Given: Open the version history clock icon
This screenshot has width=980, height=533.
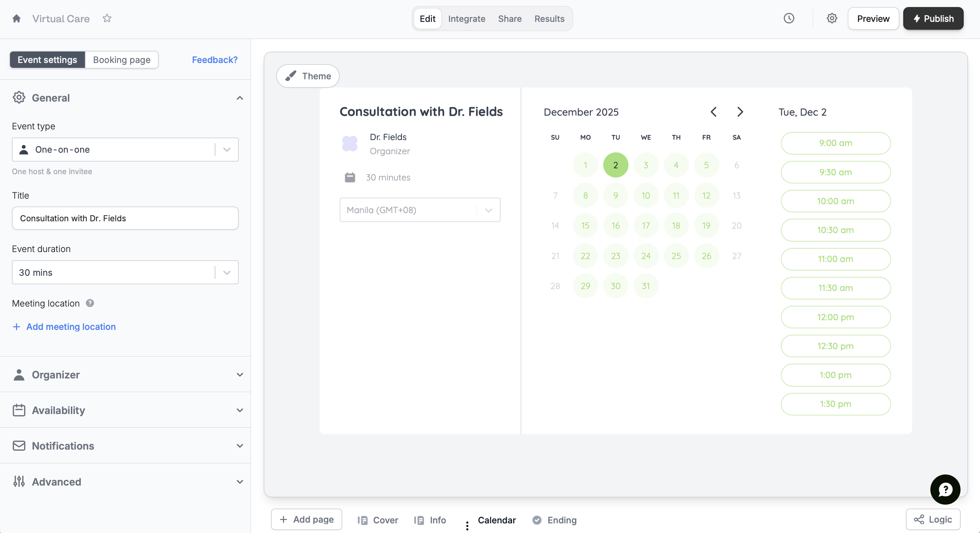Looking at the screenshot, I should [789, 18].
